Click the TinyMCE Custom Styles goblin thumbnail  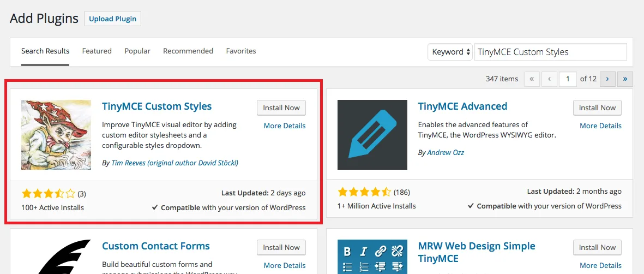point(56,134)
